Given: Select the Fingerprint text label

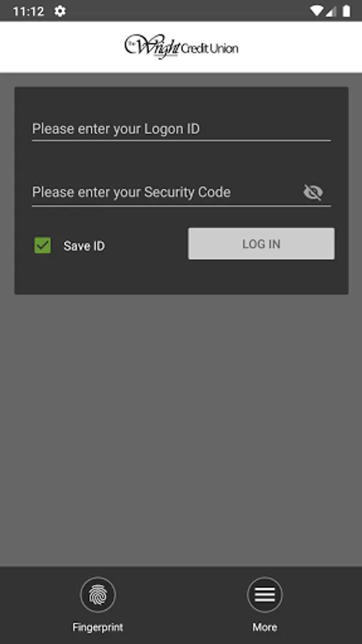Looking at the screenshot, I should click(98, 627).
